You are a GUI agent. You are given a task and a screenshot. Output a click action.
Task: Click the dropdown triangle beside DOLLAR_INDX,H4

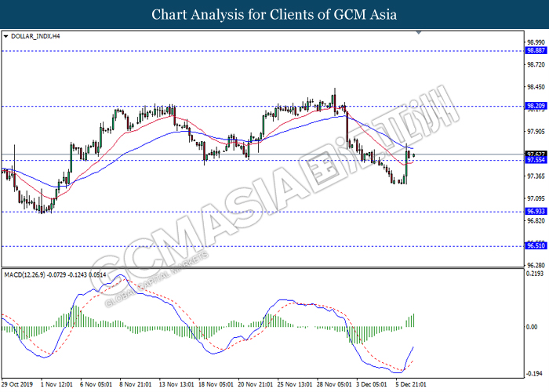(6, 36)
